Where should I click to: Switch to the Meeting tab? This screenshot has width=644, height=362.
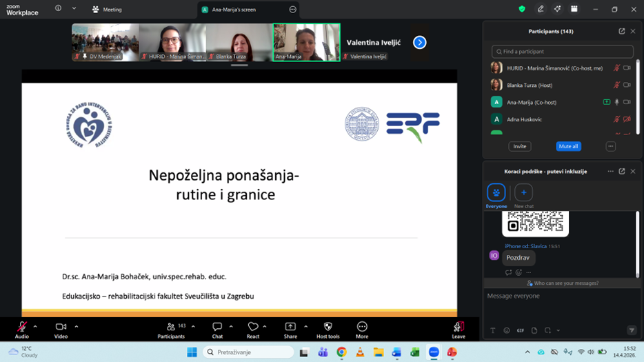click(107, 10)
